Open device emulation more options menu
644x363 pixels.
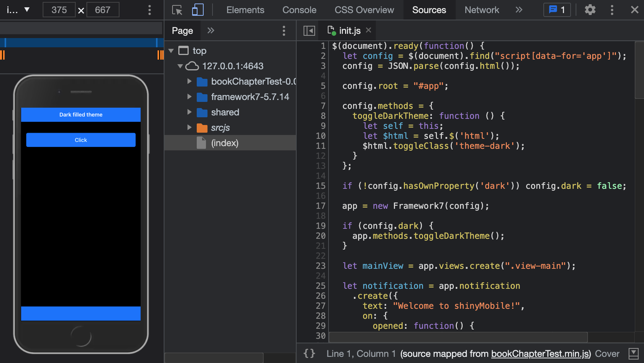click(149, 10)
